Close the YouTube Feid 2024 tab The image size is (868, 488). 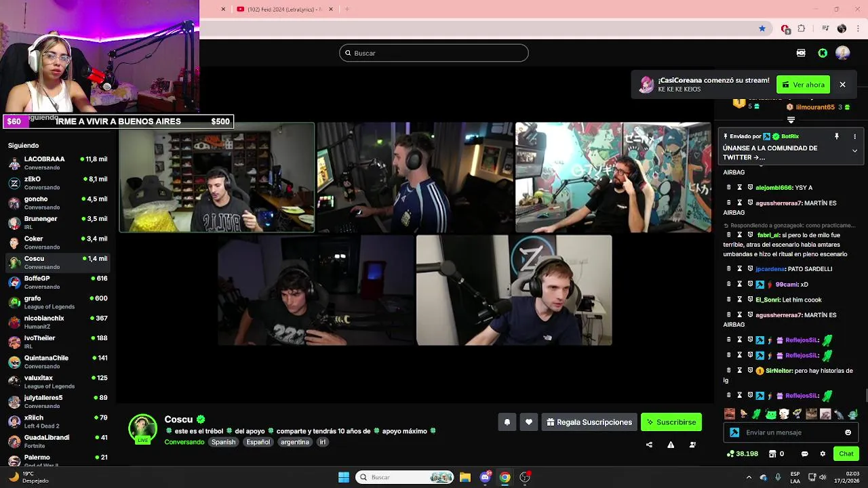[x=331, y=9]
